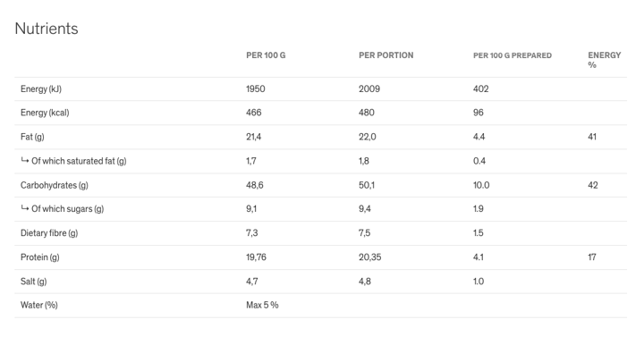Select the PER 100 G column header
The height and width of the screenshot is (345, 644).
point(266,55)
